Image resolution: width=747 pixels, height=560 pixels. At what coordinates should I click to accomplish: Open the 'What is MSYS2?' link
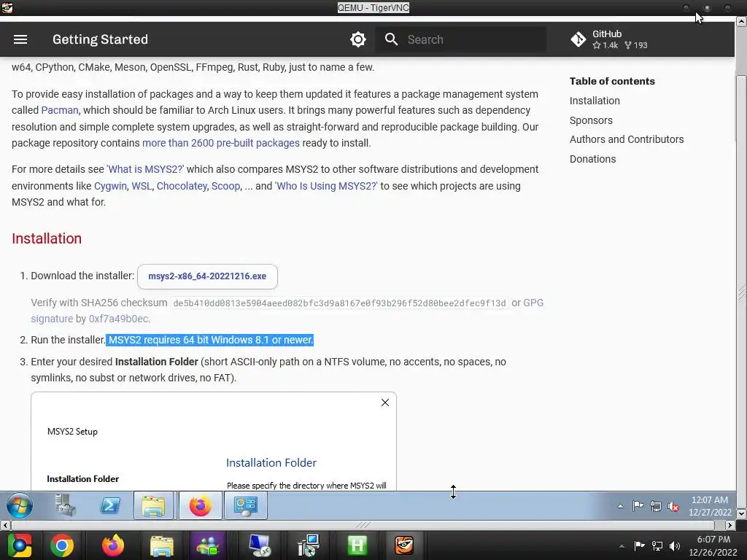click(145, 169)
